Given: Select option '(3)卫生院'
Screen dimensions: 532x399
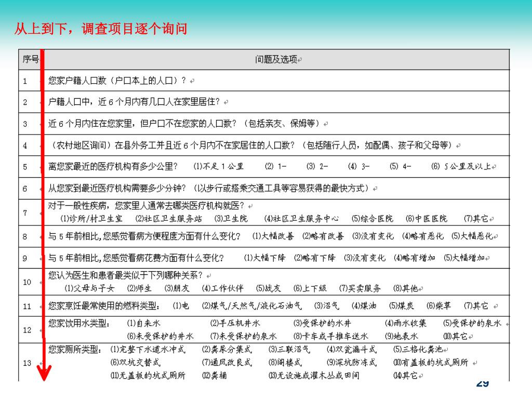Looking at the screenshot, I should tap(231, 219).
